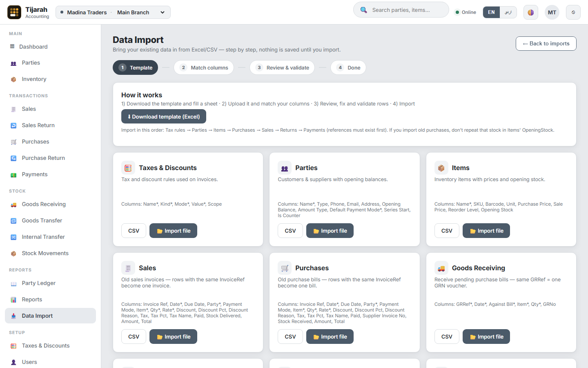The image size is (588, 368).
Task: Switch language to Urdu
Action: [508, 12]
